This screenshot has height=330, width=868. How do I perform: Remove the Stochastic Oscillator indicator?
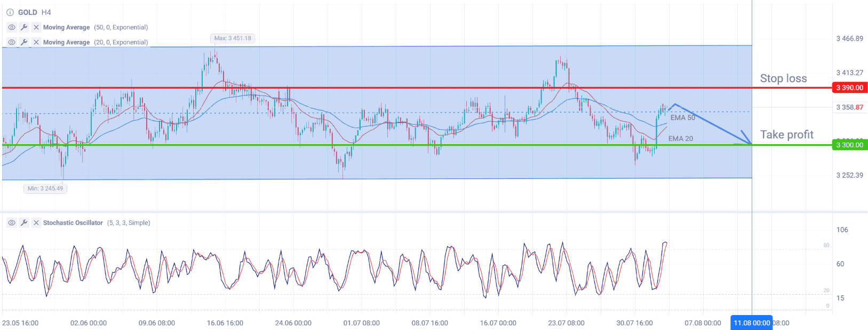36,223
